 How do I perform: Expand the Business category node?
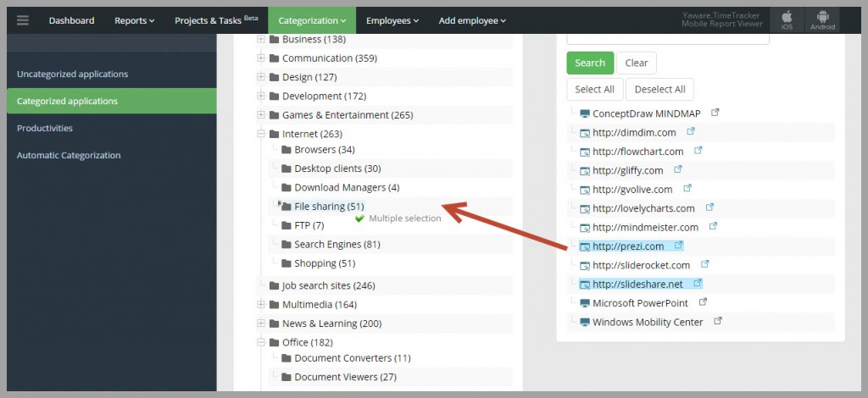point(261,39)
